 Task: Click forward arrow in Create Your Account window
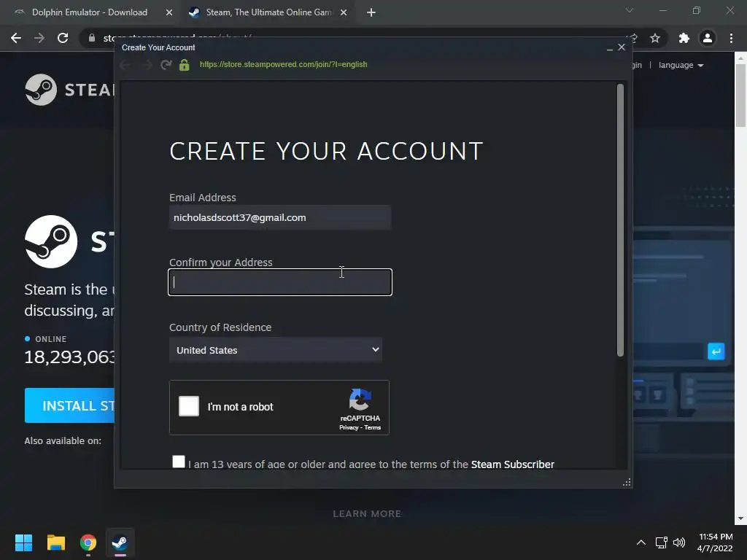tap(147, 65)
